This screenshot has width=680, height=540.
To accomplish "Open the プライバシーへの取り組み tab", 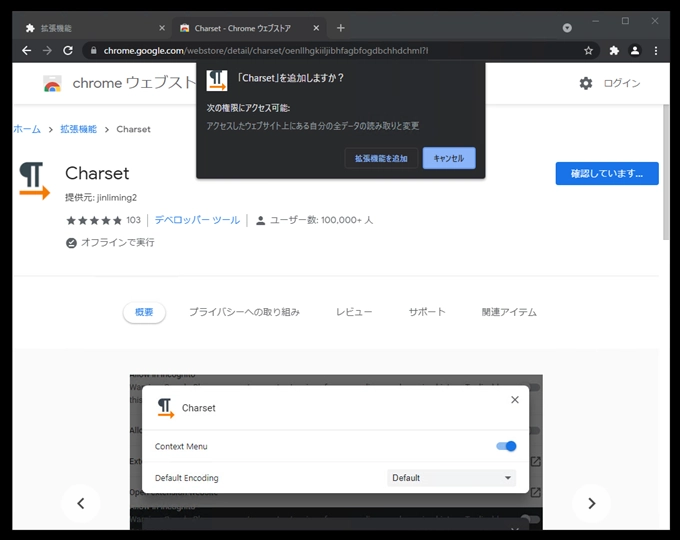I will (244, 312).
